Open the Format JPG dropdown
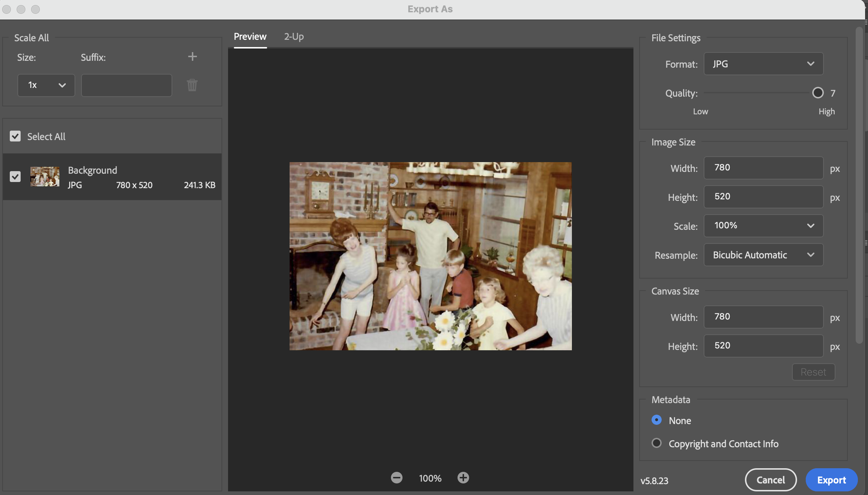 pyautogui.click(x=763, y=64)
